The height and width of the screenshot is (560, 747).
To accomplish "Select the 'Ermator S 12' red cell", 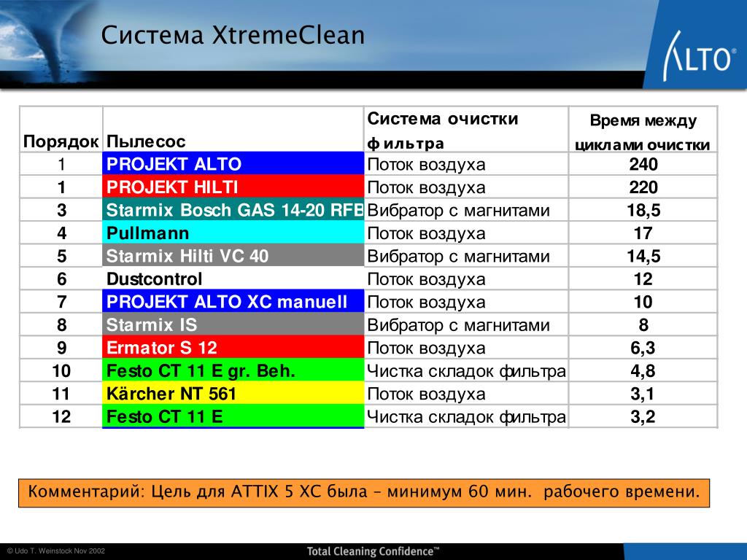I will click(x=233, y=348).
